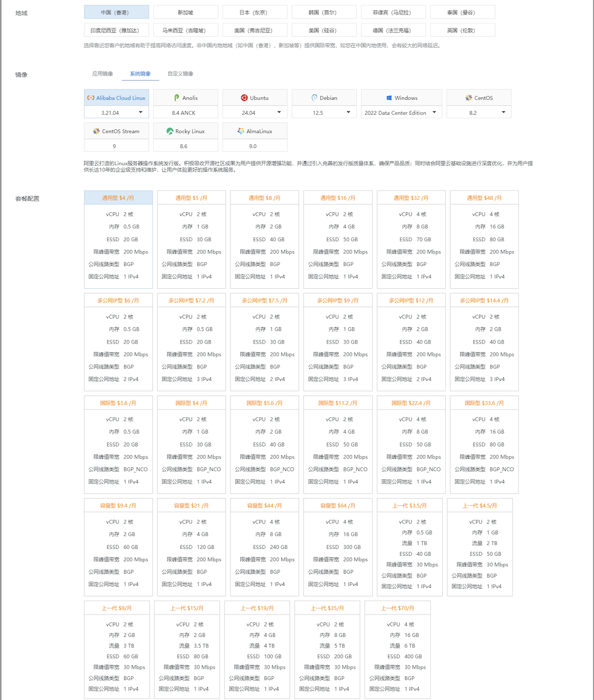This screenshot has height=700, width=594.
Task: Switch to the 自定义镜像 tab
Action: pos(180,74)
